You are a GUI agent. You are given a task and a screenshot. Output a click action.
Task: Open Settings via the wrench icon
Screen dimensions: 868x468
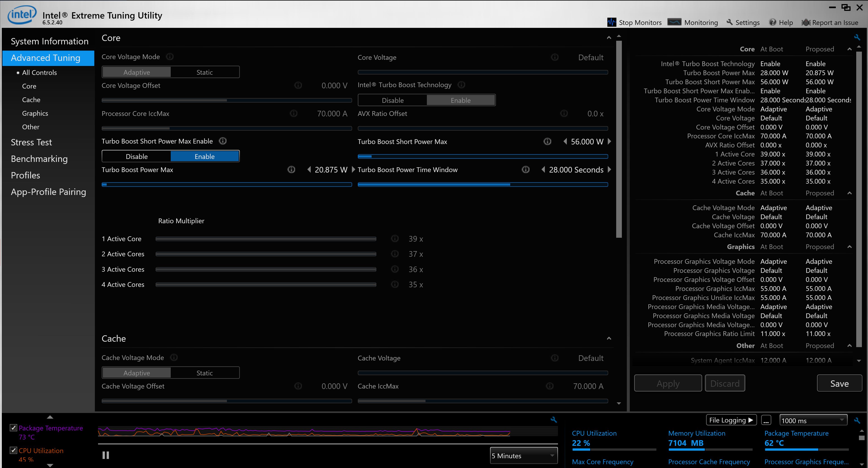pyautogui.click(x=729, y=22)
